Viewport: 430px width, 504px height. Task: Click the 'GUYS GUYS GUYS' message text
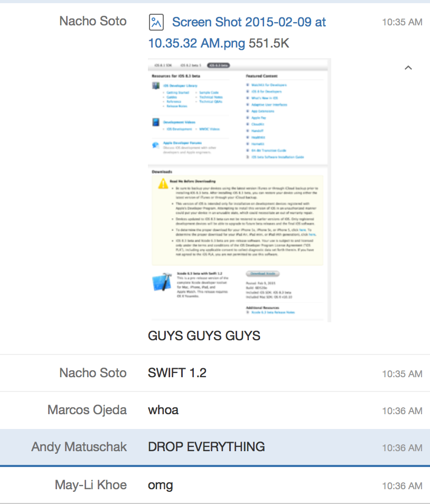204,336
